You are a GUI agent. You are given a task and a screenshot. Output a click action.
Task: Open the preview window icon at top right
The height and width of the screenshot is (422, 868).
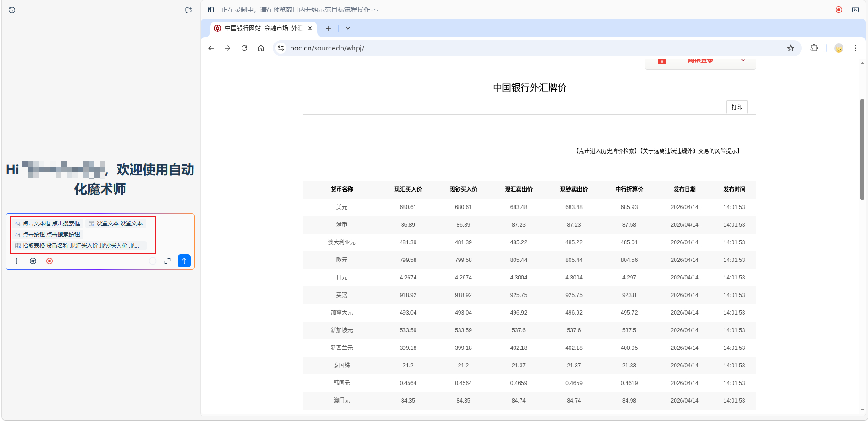pyautogui.click(x=856, y=10)
